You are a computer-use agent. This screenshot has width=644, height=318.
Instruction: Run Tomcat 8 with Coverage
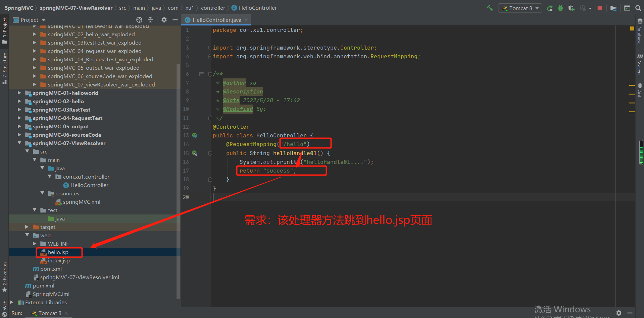(571, 8)
